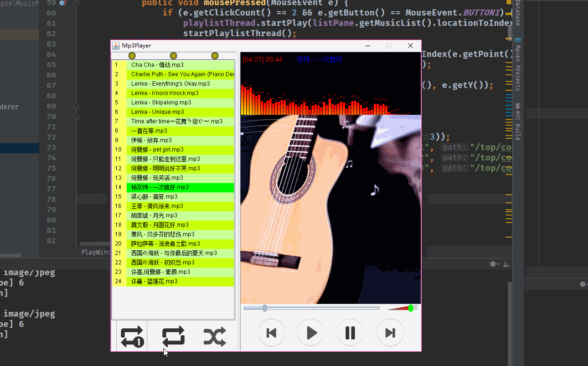
Task: Collapse the mousePressed method at line 59
Action: coord(76,3)
